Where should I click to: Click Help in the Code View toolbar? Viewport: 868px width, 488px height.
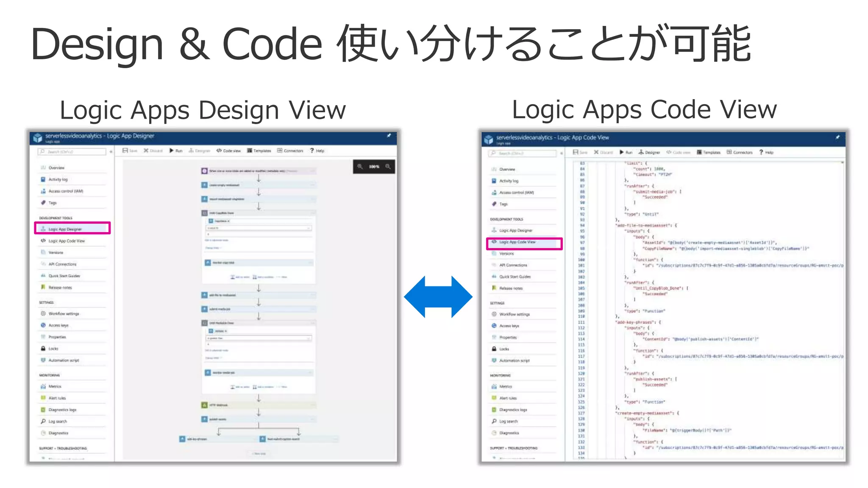[766, 152]
